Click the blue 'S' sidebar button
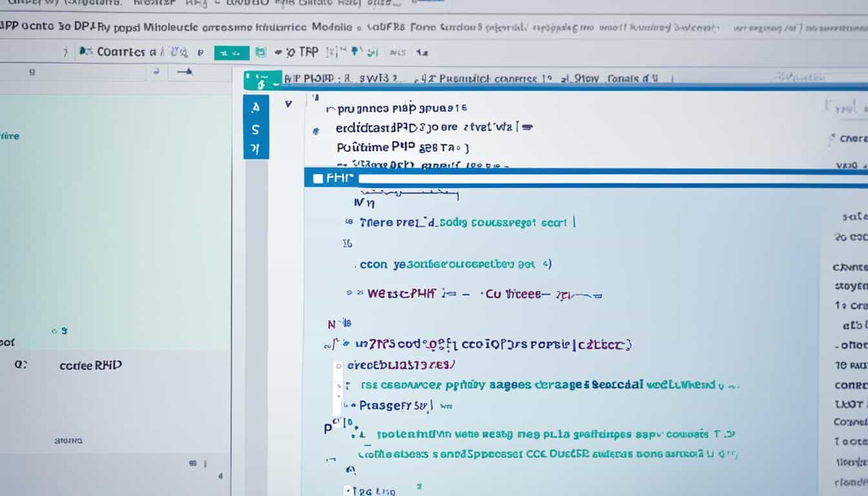Screen dimensions: 868x496 [255, 129]
